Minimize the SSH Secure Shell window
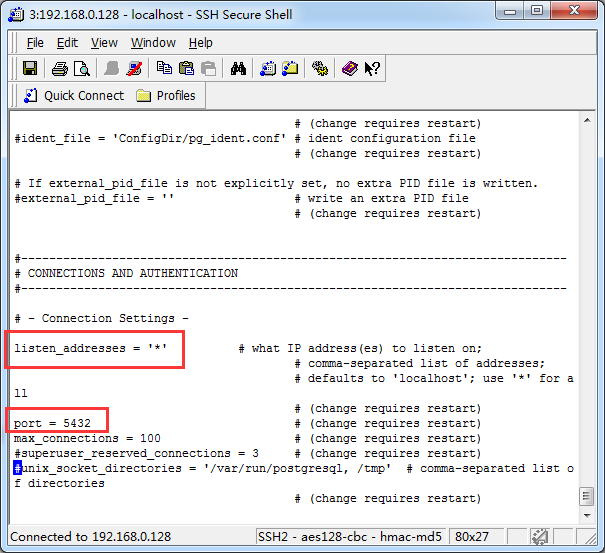 (x=510, y=11)
